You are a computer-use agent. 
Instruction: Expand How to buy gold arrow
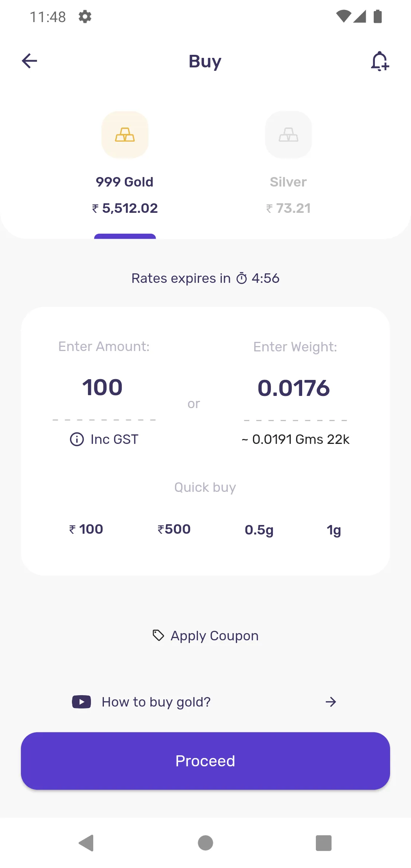coord(331,702)
